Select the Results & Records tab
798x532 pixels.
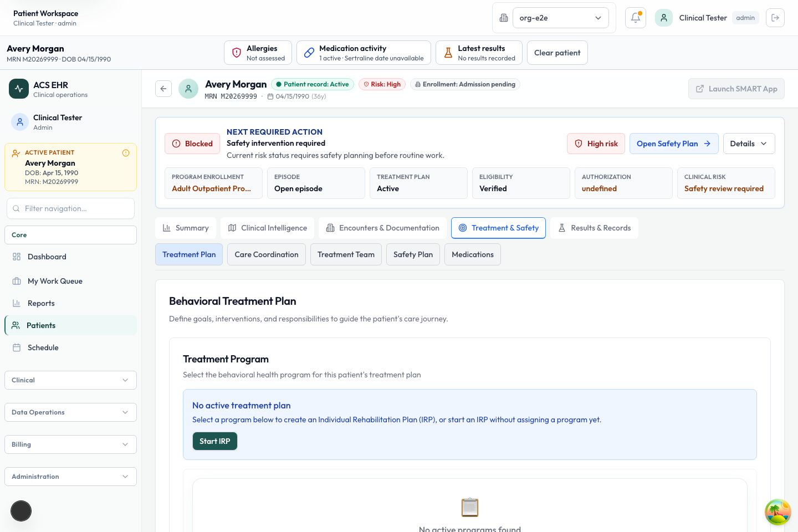(594, 228)
